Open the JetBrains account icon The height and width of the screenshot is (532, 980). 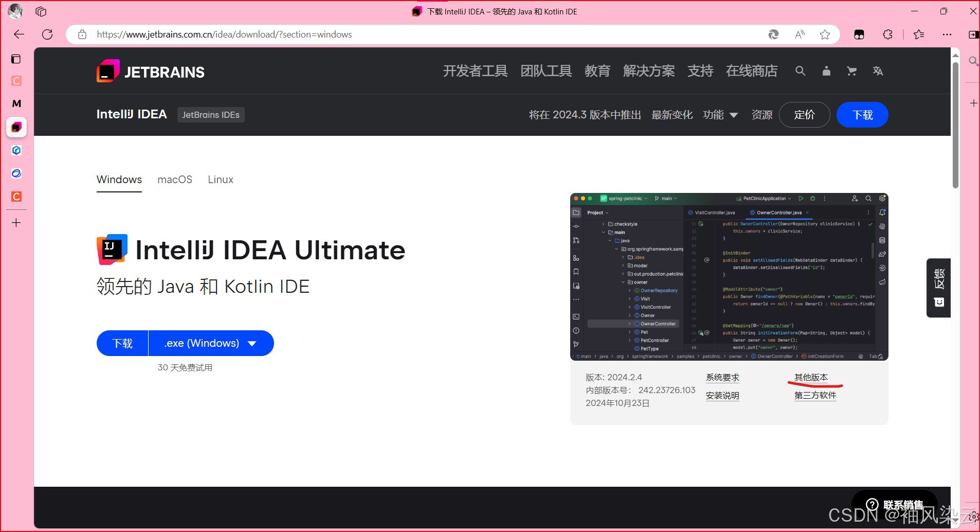click(826, 71)
